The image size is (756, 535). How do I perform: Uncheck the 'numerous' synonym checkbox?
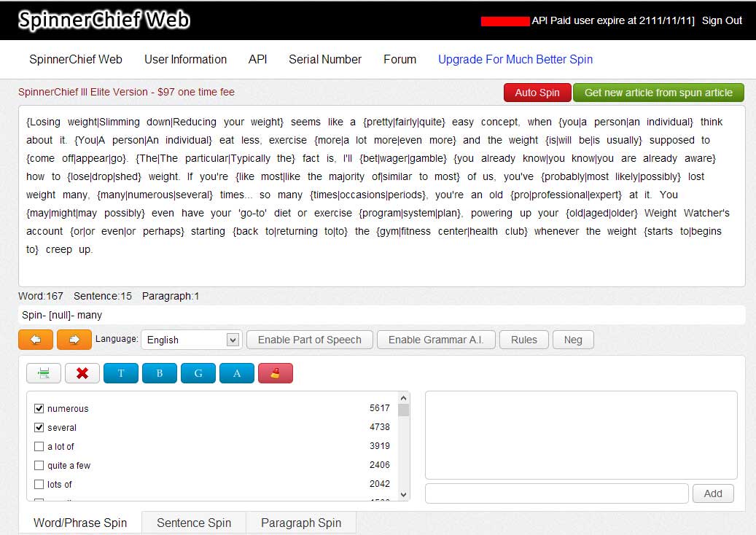pos(39,409)
